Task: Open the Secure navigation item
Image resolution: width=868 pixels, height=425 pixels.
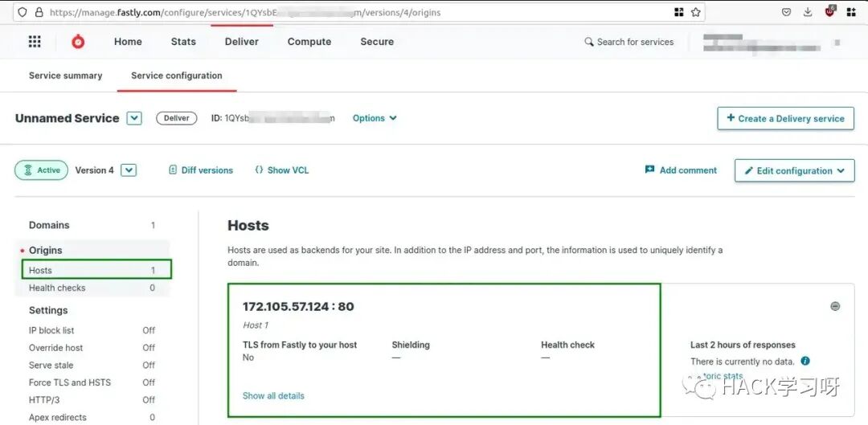Action: point(377,42)
